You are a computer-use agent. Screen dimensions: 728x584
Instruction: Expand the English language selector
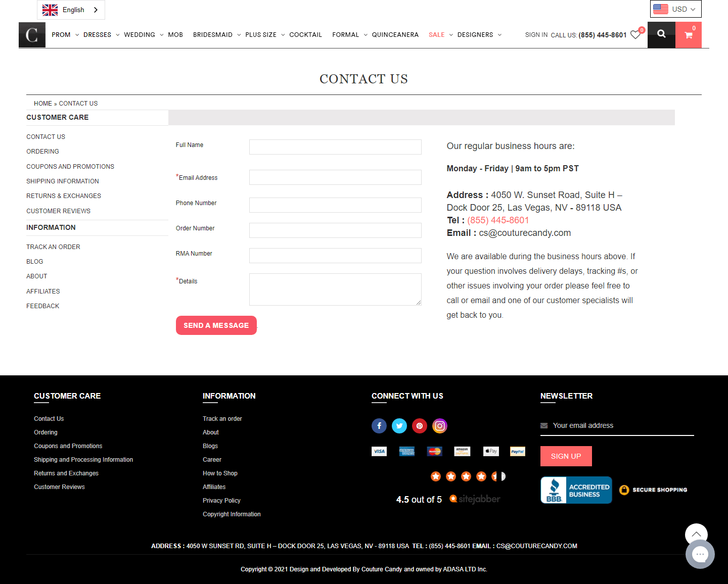coord(71,10)
